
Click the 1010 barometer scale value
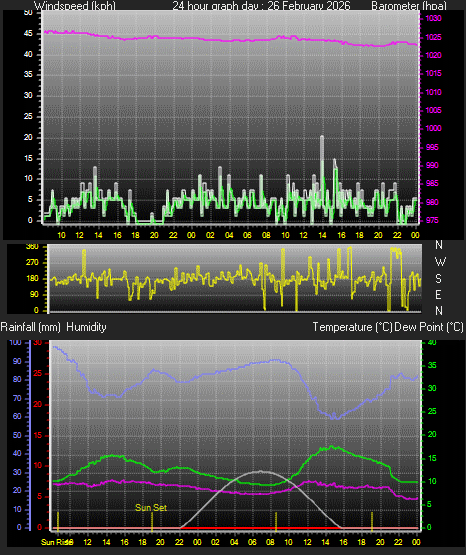(433, 92)
